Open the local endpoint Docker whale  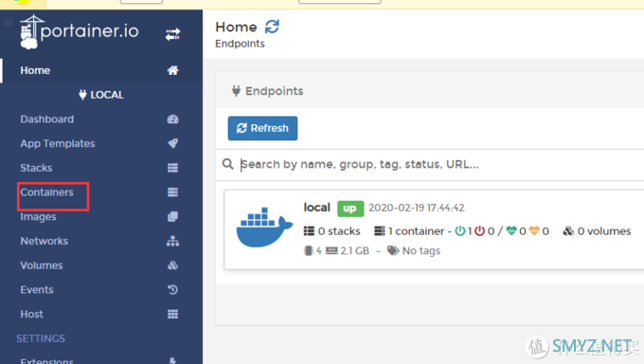point(264,227)
